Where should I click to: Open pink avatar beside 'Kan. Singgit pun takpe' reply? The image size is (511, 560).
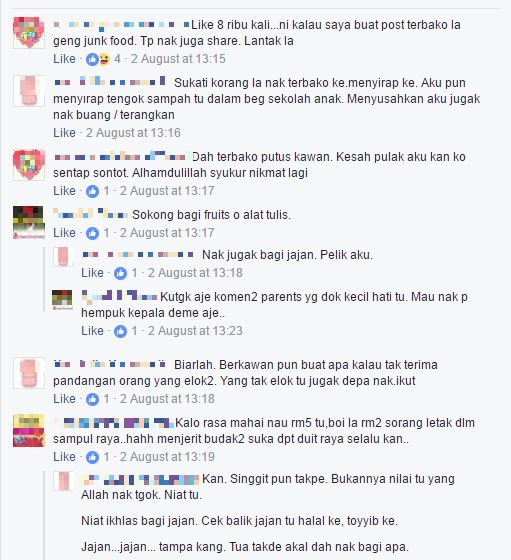[63, 481]
